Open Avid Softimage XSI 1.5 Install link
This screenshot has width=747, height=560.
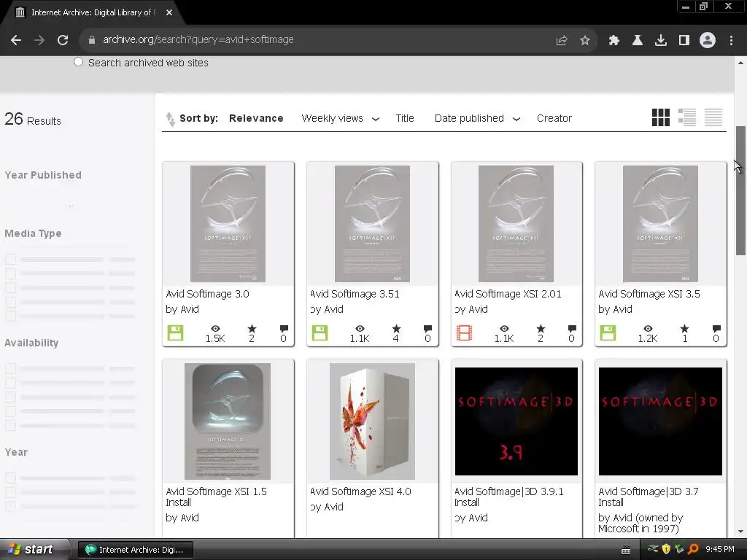pyautogui.click(x=216, y=497)
